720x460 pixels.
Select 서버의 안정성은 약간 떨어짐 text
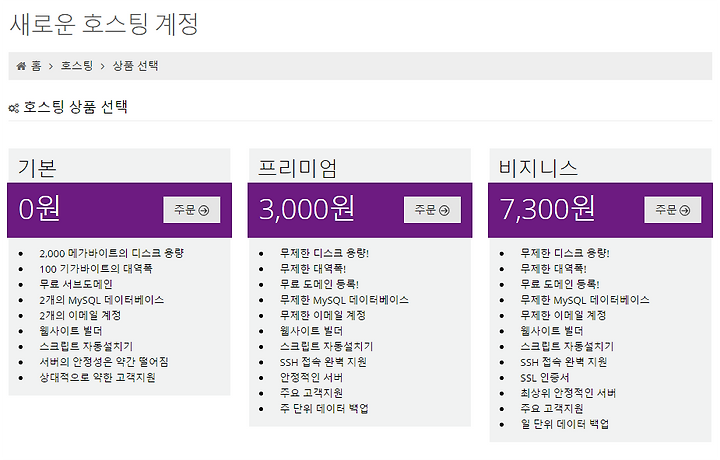tap(104, 362)
